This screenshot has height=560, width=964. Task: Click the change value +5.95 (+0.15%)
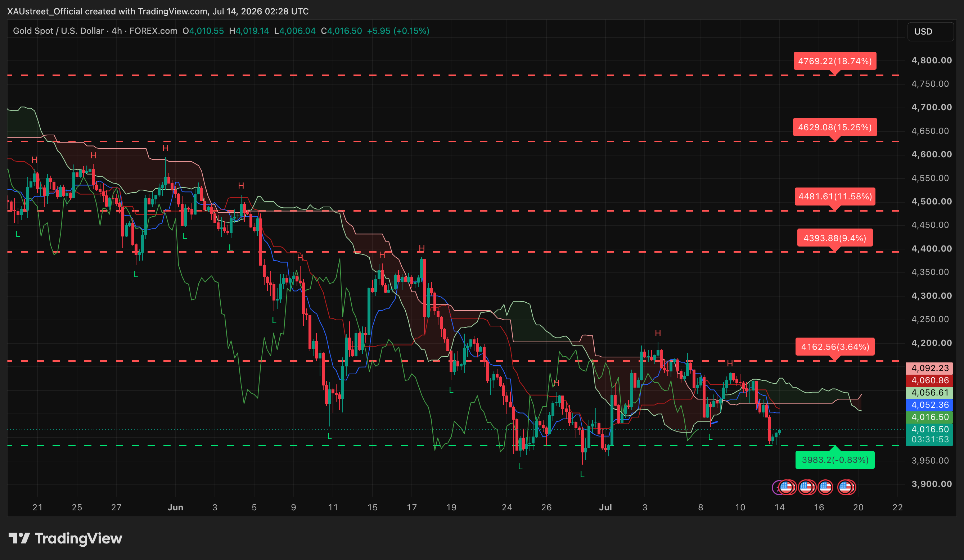[398, 31]
